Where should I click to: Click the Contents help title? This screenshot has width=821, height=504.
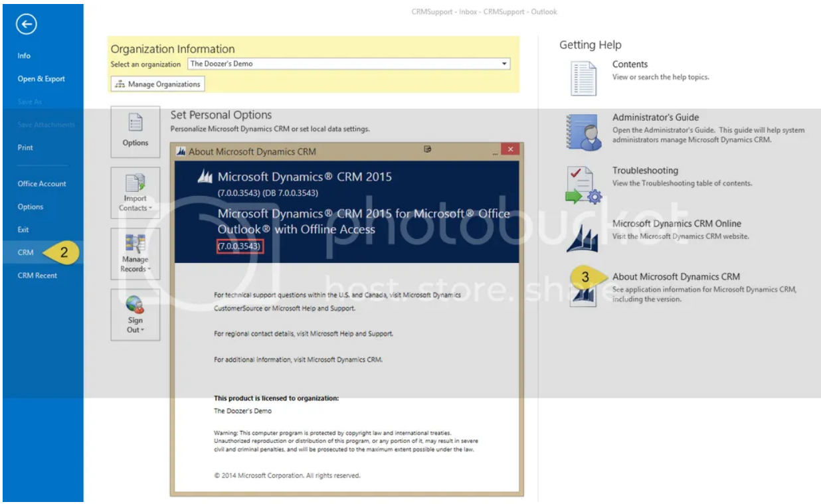pos(630,64)
